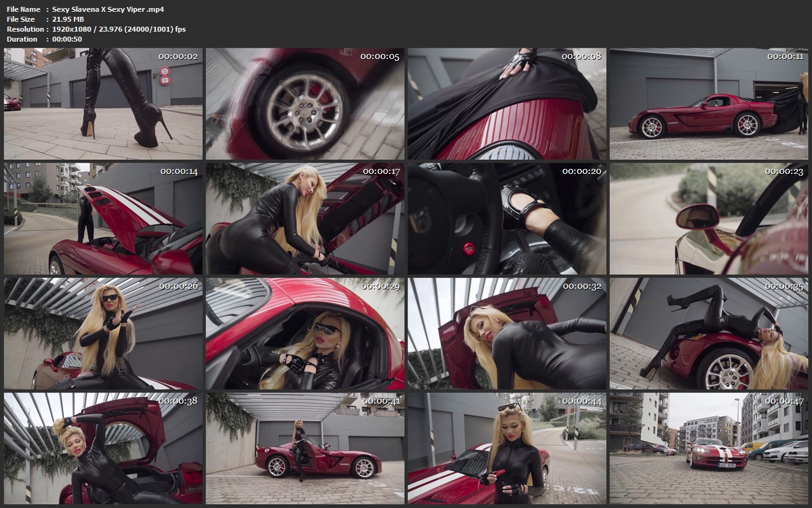
Task: Open the thumbnail timestamped 00:00:32
Action: coord(507,333)
